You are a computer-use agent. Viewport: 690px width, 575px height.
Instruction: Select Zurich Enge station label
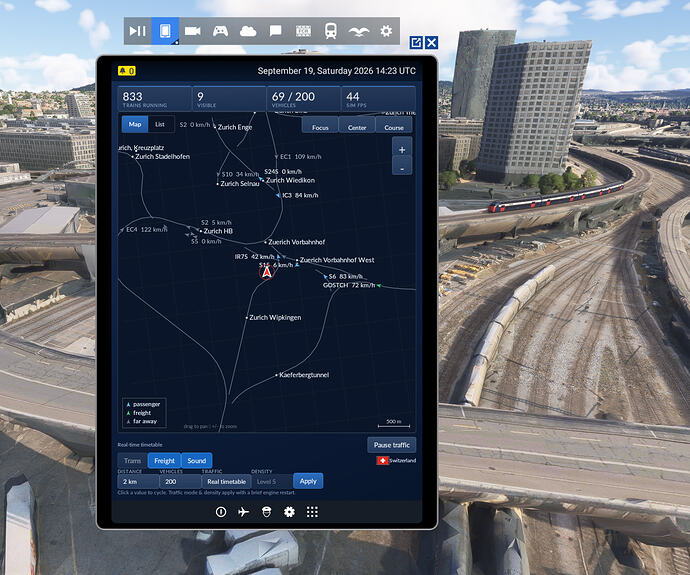[x=235, y=127]
